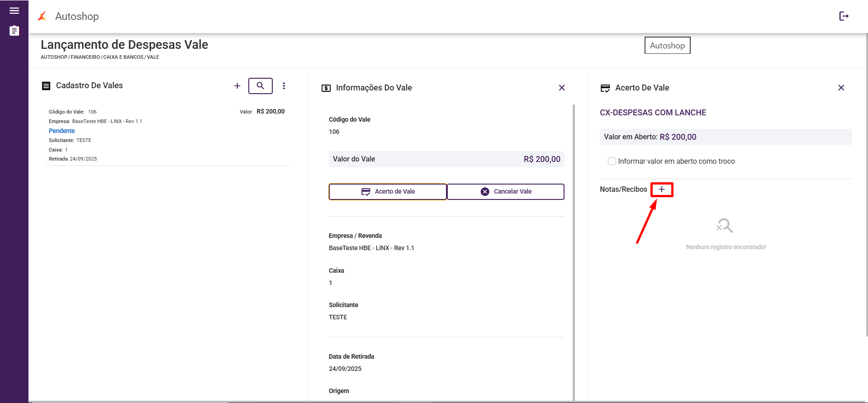
Task: Close the Acerto De Vale panel
Action: click(x=841, y=88)
